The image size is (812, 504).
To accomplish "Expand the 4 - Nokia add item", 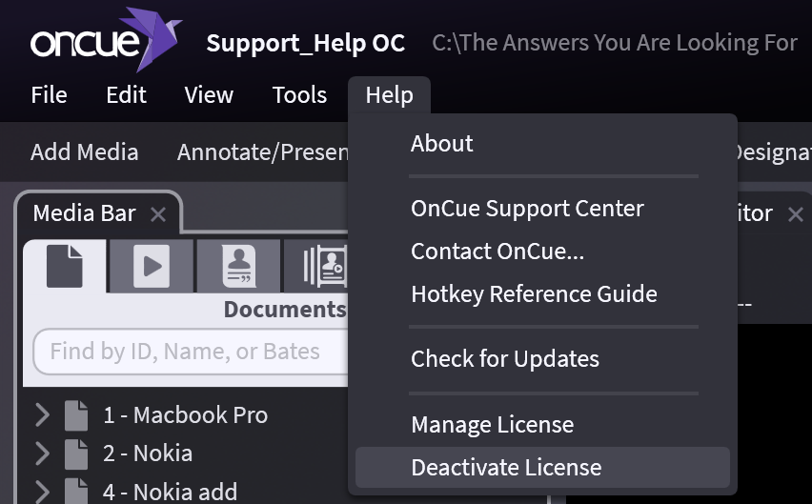I will pyautogui.click(x=42, y=493).
